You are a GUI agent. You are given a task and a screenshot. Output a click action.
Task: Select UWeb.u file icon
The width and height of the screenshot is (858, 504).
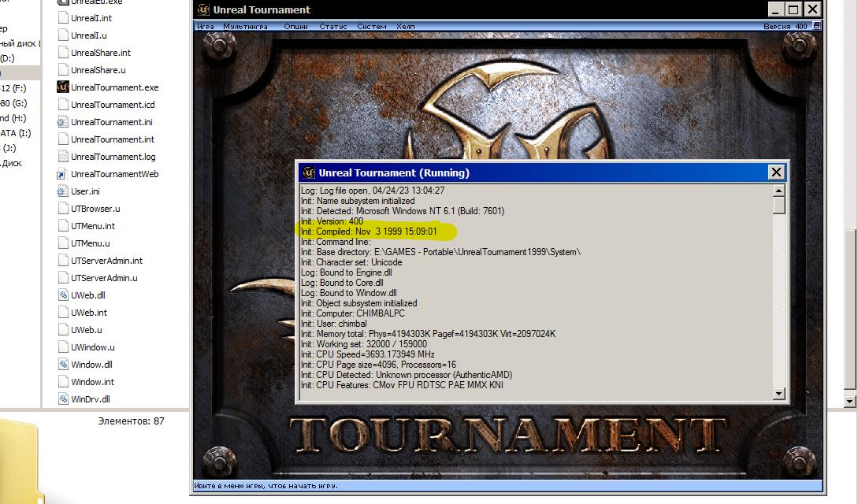tap(63, 330)
